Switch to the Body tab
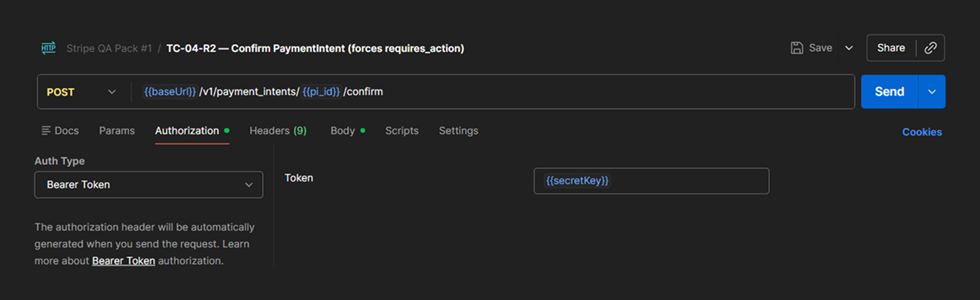 348,131
